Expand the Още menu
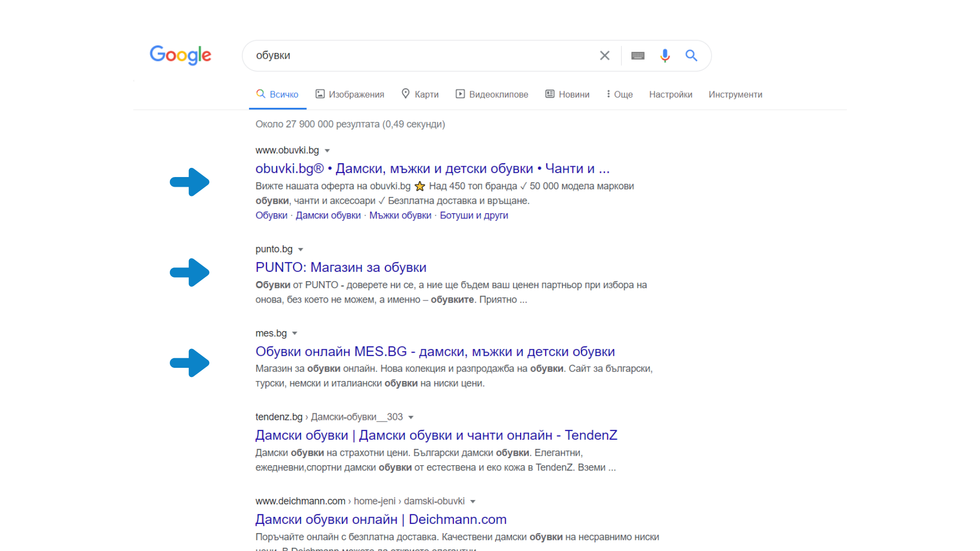Screen dimensions: 980x551 620,94
